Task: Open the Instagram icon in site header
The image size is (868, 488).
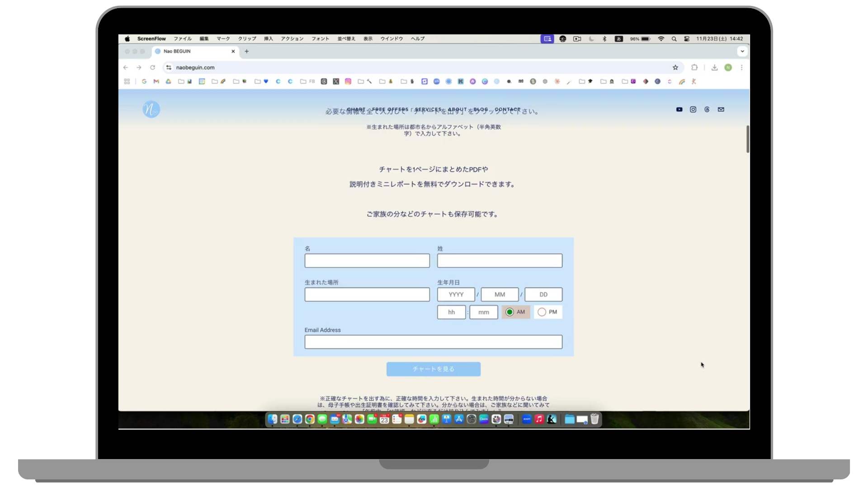Action: (693, 109)
